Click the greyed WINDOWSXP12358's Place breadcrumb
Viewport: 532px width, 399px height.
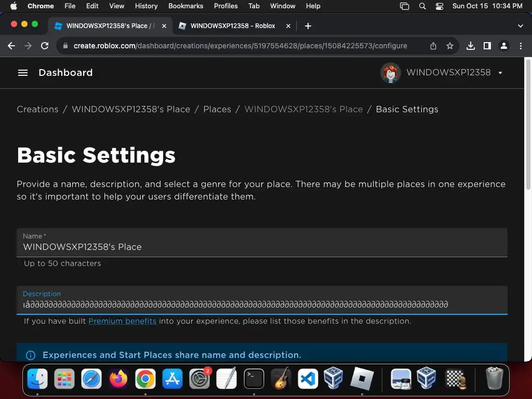(303, 109)
